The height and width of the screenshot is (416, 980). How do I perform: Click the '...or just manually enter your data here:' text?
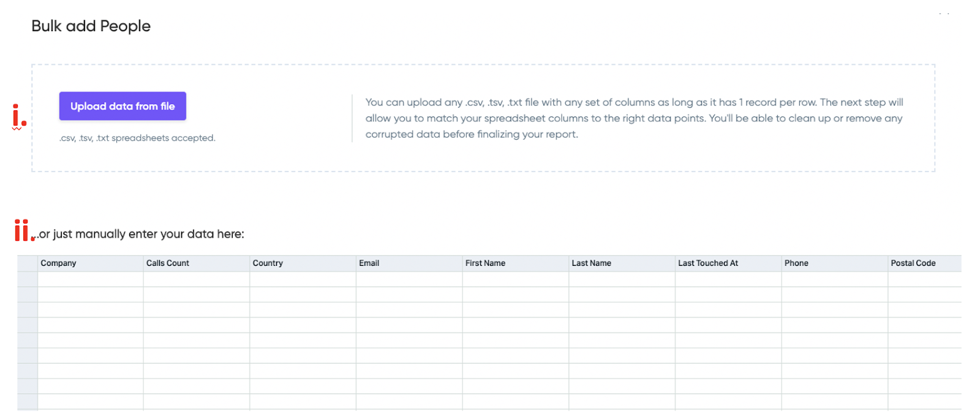[x=138, y=234]
